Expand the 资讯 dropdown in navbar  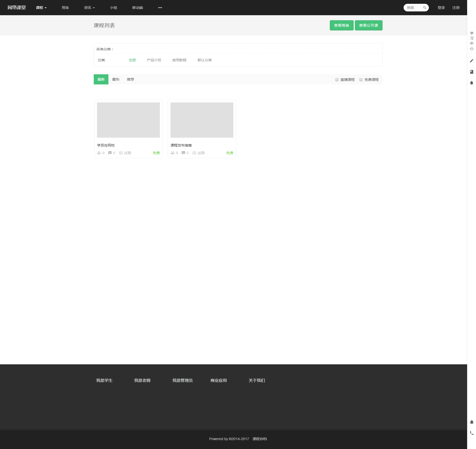click(89, 8)
